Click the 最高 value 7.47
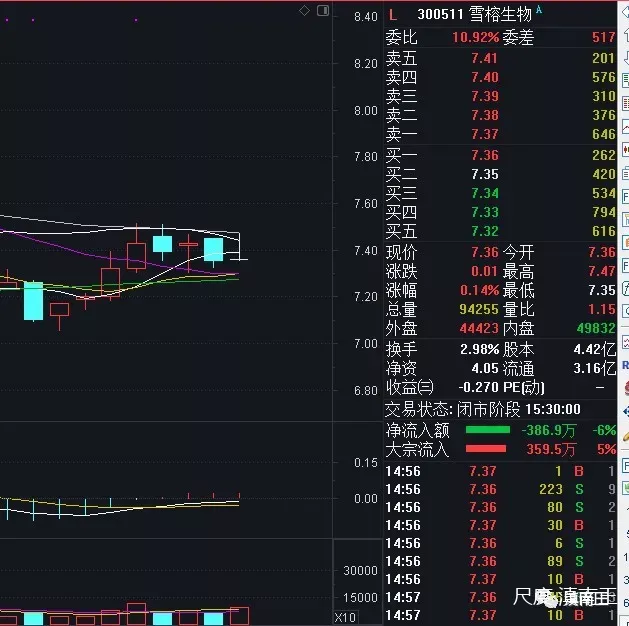The width and height of the screenshot is (629, 626). (602, 271)
